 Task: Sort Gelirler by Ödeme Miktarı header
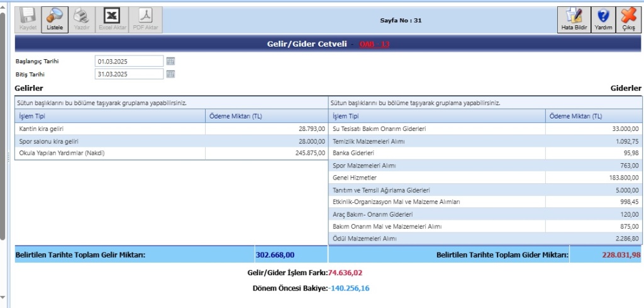click(266, 116)
